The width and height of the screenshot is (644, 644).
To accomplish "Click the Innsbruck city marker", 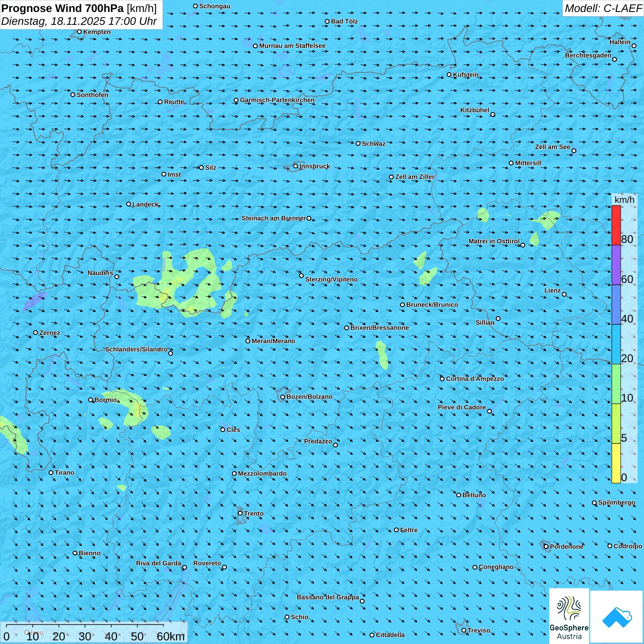I will [295, 166].
